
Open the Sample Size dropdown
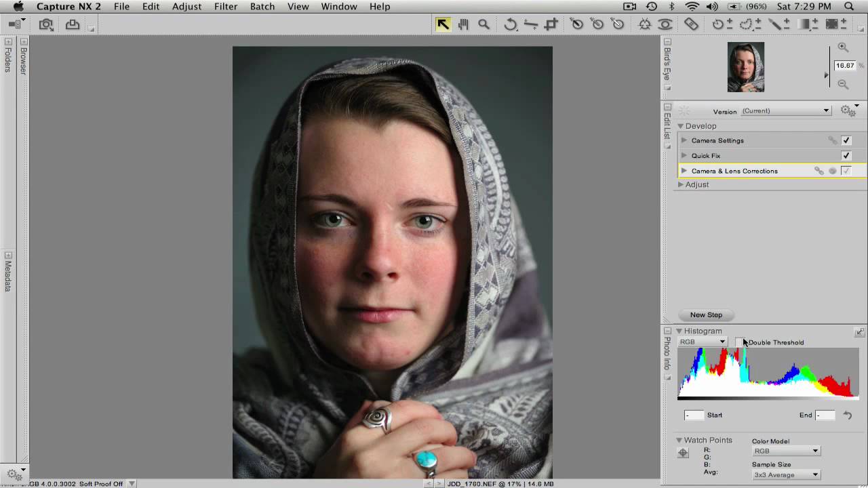tap(787, 474)
